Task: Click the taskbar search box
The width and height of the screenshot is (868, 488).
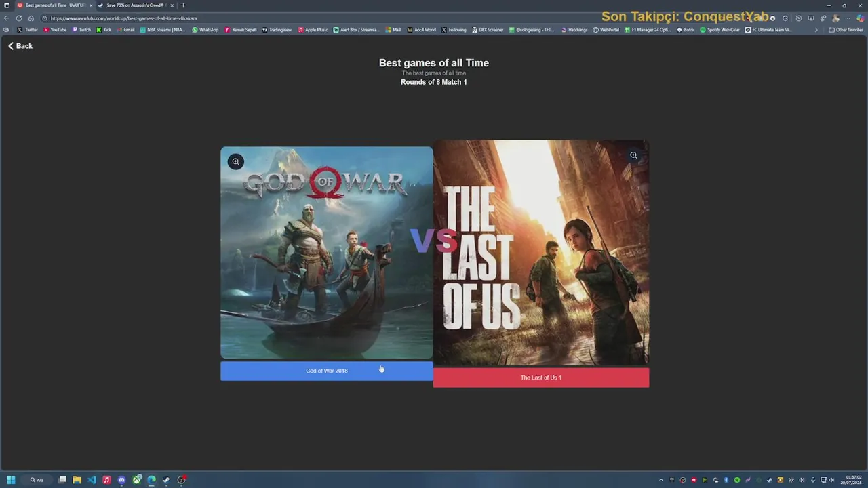Action: (37, 480)
